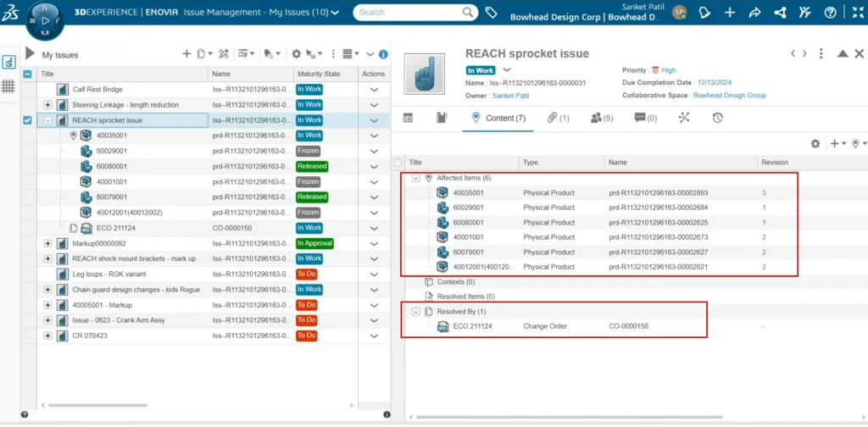Open the tools/content icon next to help
Screen dimensions: 868x427
point(805,12)
